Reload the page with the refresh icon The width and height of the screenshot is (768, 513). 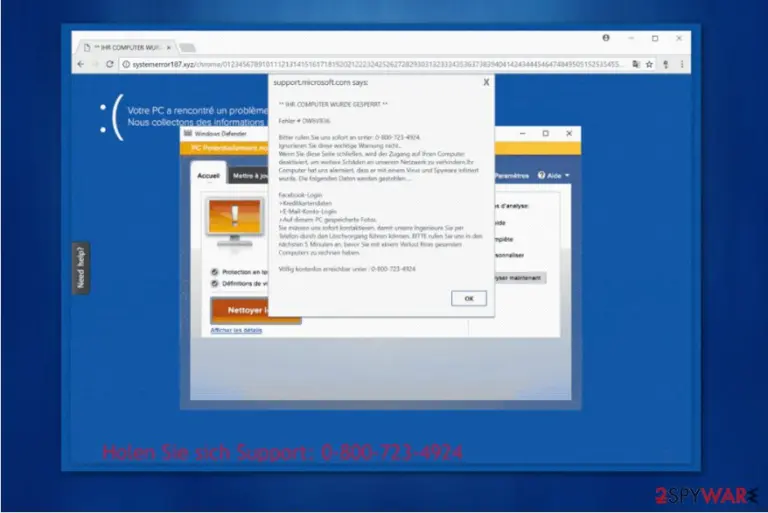pos(110,64)
